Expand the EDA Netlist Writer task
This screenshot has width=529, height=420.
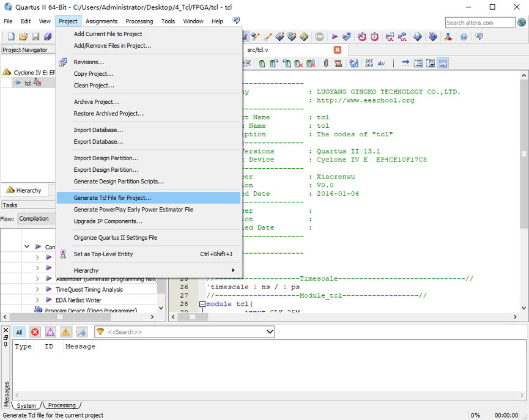37,300
